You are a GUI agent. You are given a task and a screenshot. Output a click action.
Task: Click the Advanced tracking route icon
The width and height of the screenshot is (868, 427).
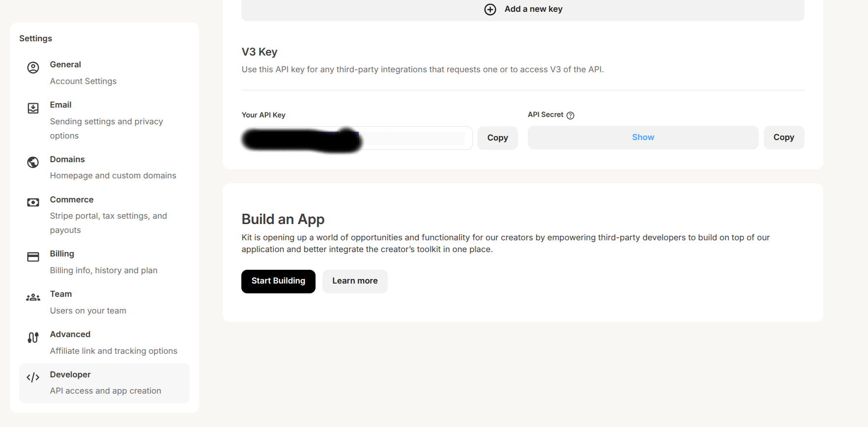[33, 338]
